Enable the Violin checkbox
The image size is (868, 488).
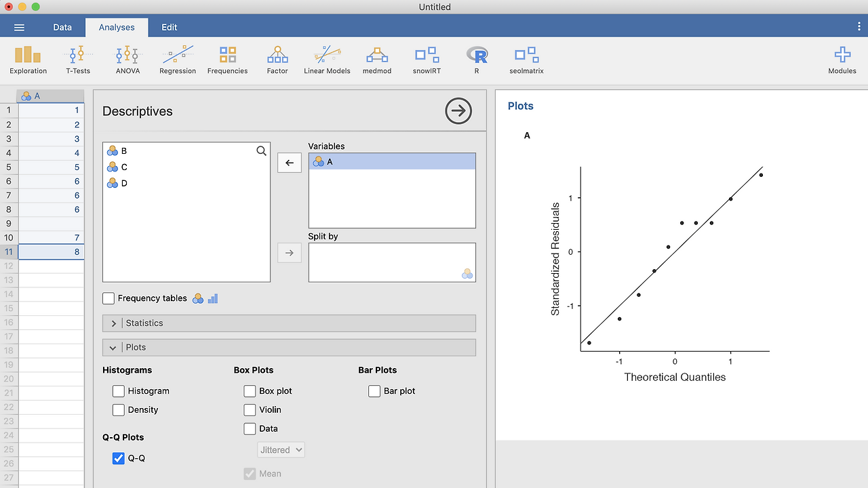250,410
